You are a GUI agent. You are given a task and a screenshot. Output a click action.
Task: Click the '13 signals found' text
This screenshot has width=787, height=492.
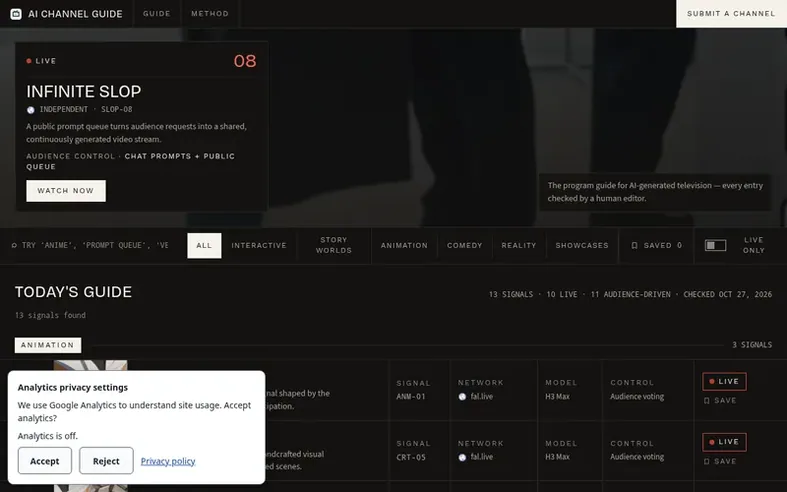point(50,315)
